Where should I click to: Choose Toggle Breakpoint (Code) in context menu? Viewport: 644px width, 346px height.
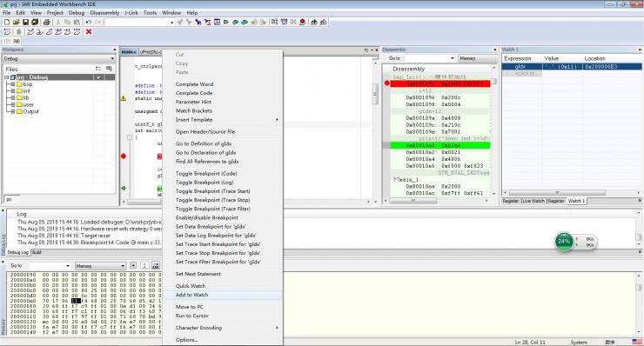(x=223, y=173)
